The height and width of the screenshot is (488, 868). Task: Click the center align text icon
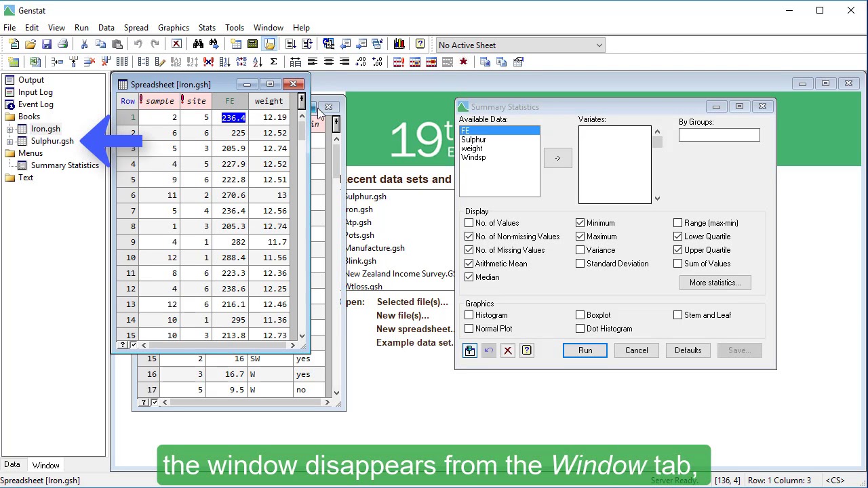point(329,62)
